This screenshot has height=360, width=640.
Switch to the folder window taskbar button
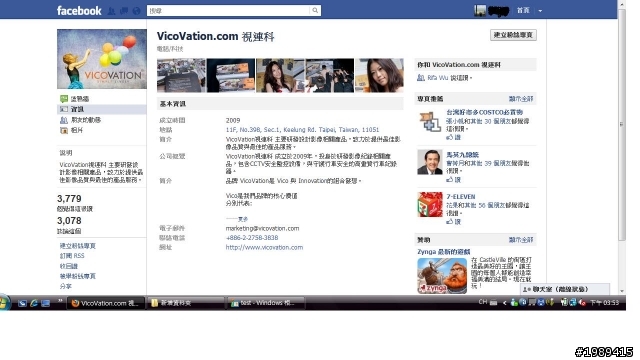tap(185, 303)
